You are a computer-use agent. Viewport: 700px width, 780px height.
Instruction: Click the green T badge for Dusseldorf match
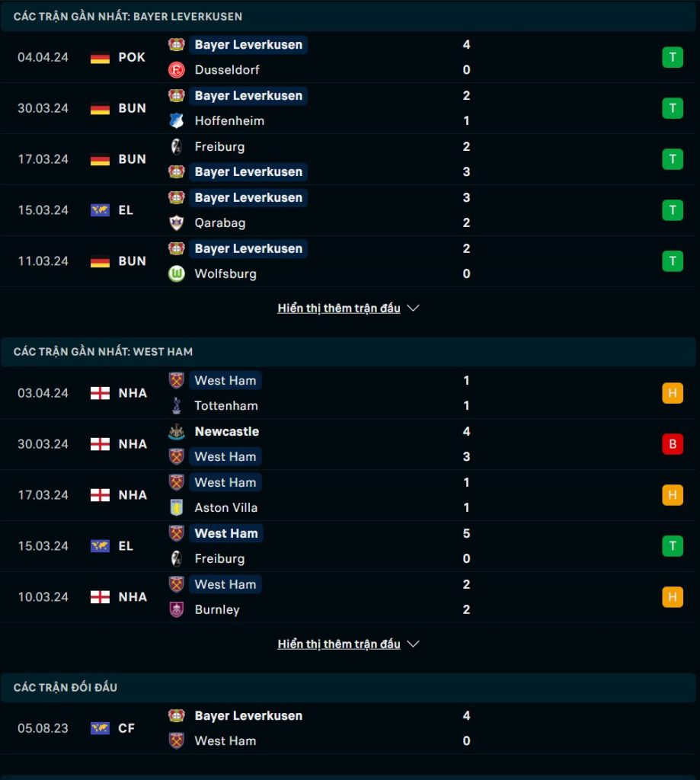click(672, 57)
